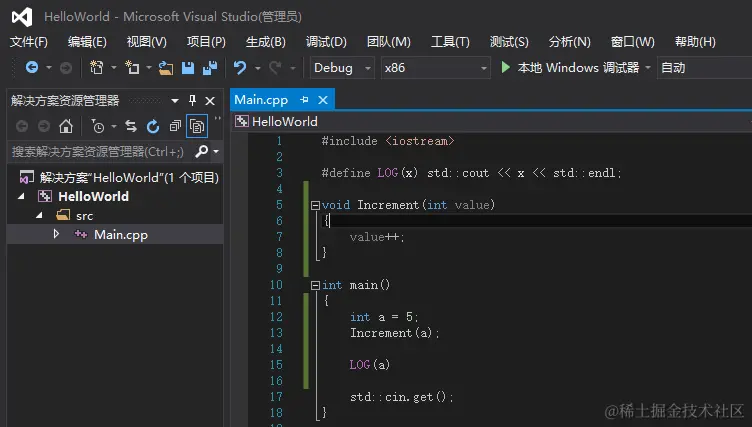Collapse the HelloWorld project node
The width and height of the screenshot is (752, 427).
(x=22, y=196)
